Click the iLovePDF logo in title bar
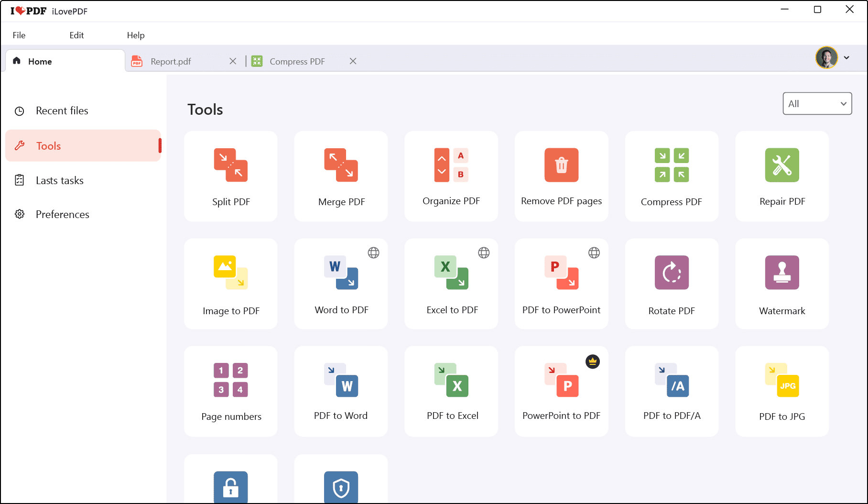868x504 pixels. tap(28, 11)
